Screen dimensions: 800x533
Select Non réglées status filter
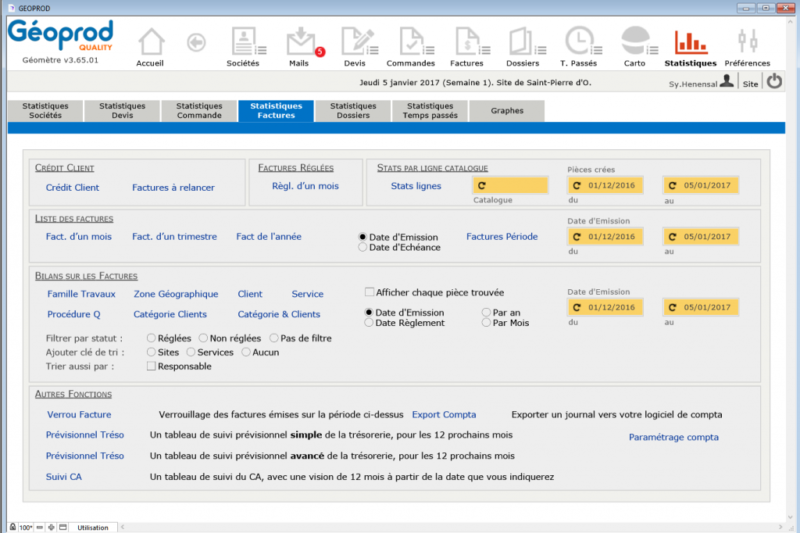(204, 339)
